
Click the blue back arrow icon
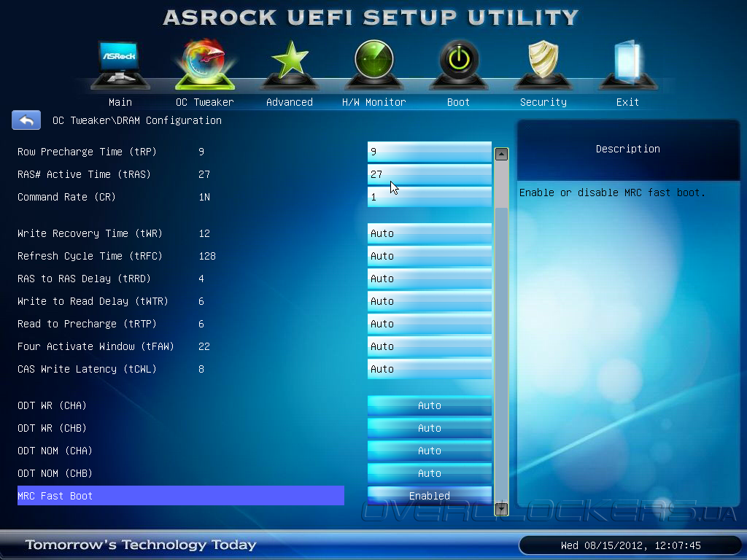26,120
